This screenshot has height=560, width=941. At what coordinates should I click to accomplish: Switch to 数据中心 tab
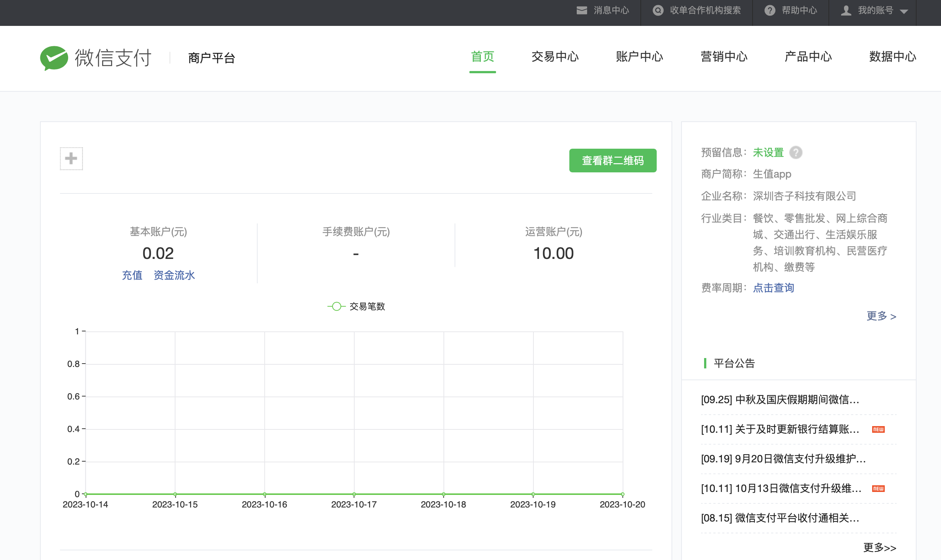pyautogui.click(x=893, y=57)
